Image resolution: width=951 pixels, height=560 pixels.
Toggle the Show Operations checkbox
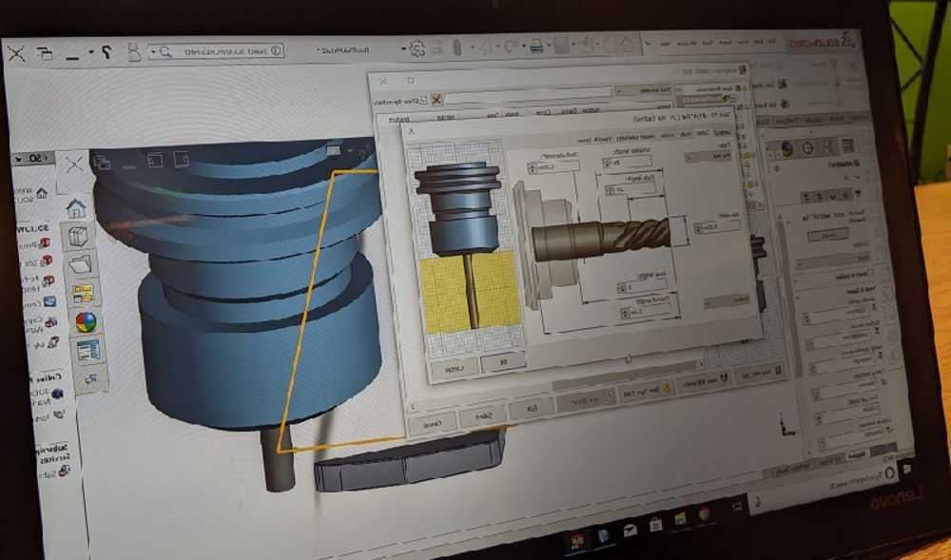[422, 100]
